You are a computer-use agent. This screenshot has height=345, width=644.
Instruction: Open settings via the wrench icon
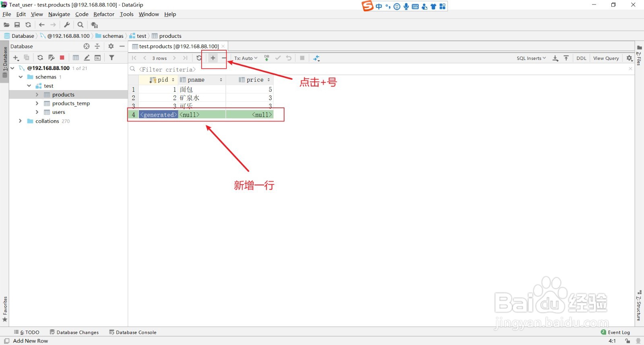[x=67, y=25]
